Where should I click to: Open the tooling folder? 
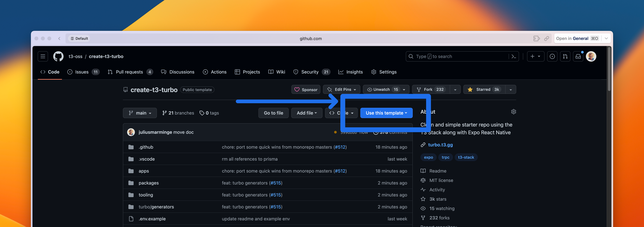[146, 195]
